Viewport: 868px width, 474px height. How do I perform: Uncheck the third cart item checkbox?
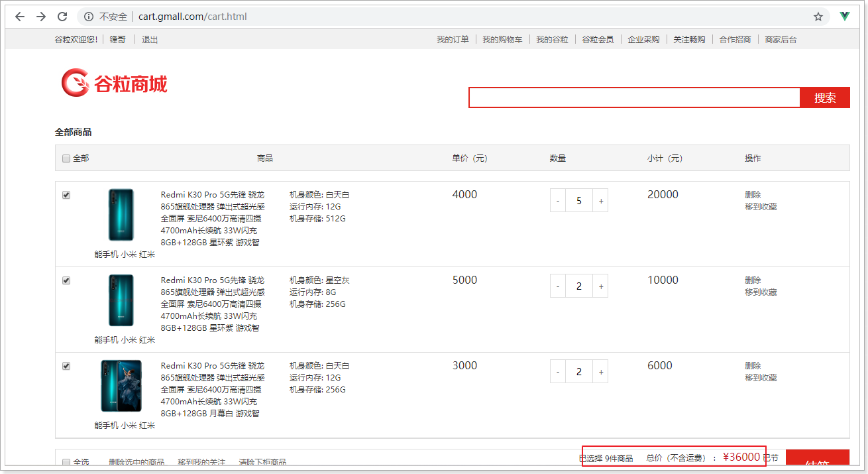[66, 366]
